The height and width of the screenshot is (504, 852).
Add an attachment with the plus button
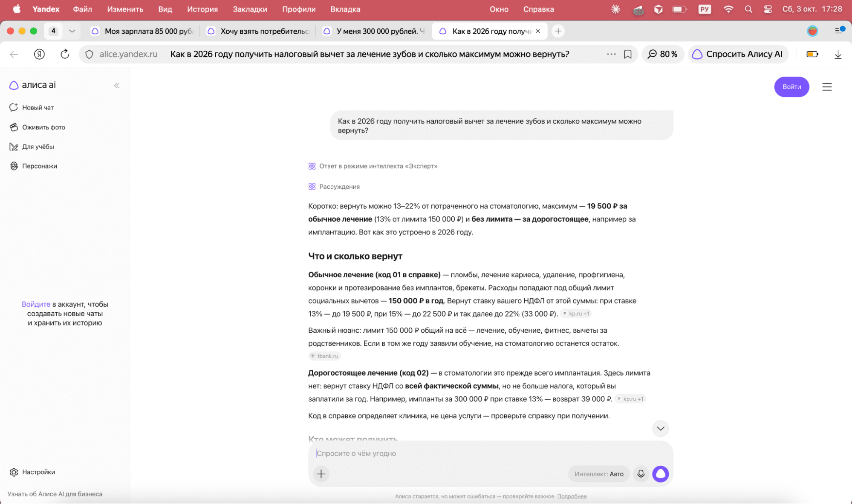click(x=321, y=474)
